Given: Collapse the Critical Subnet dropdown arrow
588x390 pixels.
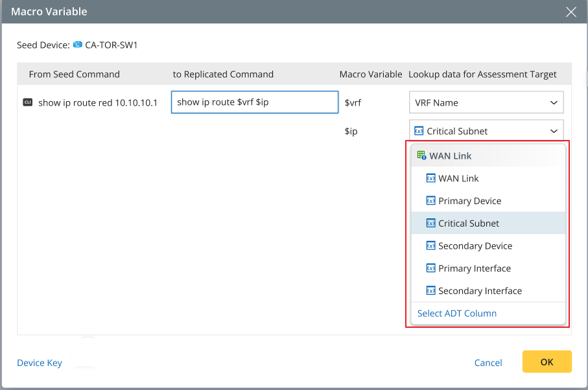Looking at the screenshot, I should click(x=554, y=131).
